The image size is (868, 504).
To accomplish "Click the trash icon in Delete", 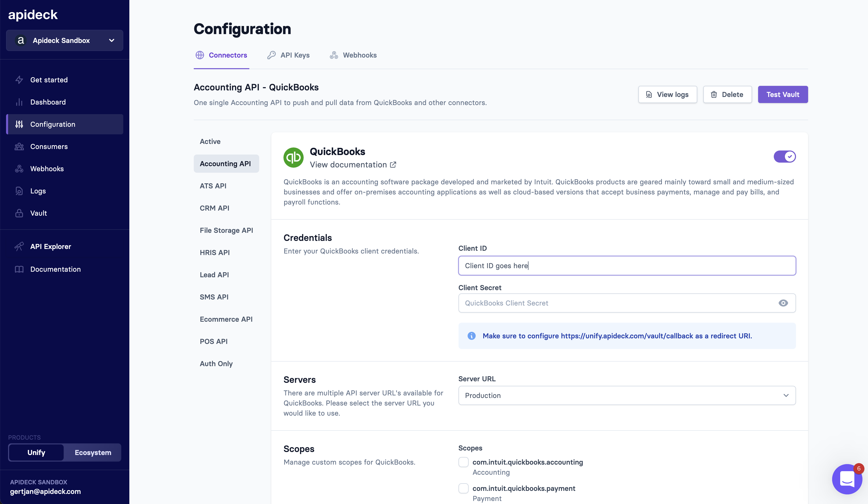I will click(714, 94).
